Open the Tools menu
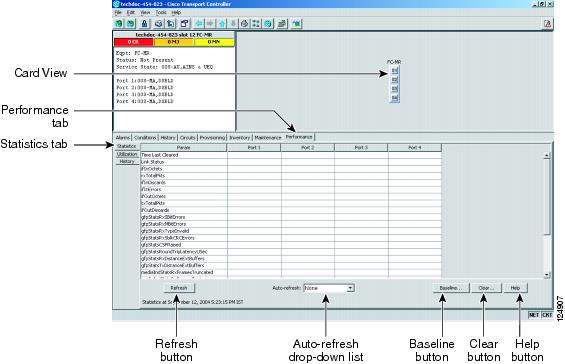The height and width of the screenshot is (364, 565). tap(161, 13)
